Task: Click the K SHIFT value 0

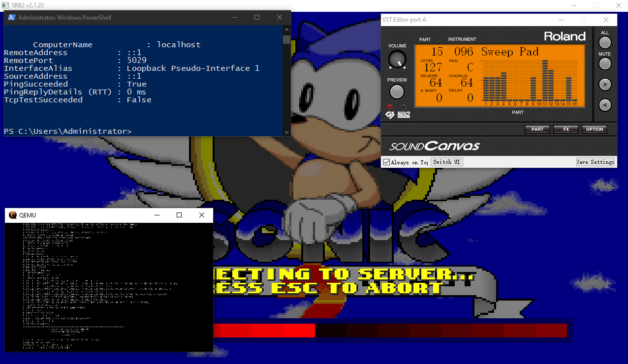Action: 439,98
